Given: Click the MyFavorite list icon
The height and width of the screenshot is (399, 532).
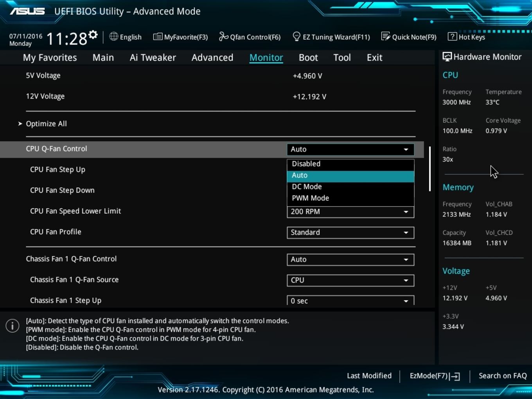Looking at the screenshot, I should (x=158, y=37).
